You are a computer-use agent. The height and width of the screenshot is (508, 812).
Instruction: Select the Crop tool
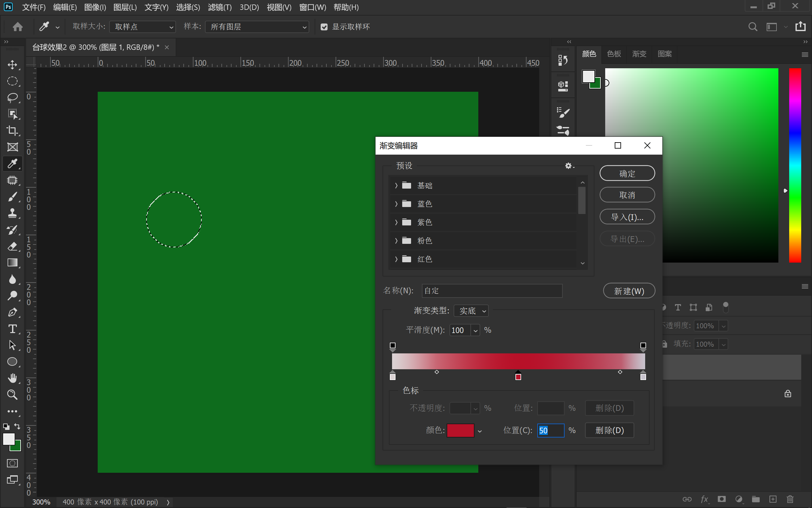tap(12, 130)
